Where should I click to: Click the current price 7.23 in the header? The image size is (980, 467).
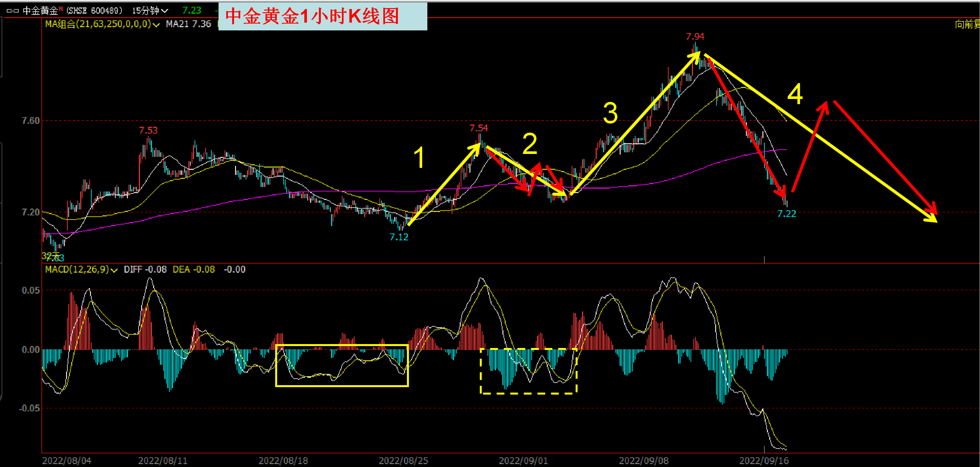coord(192,10)
